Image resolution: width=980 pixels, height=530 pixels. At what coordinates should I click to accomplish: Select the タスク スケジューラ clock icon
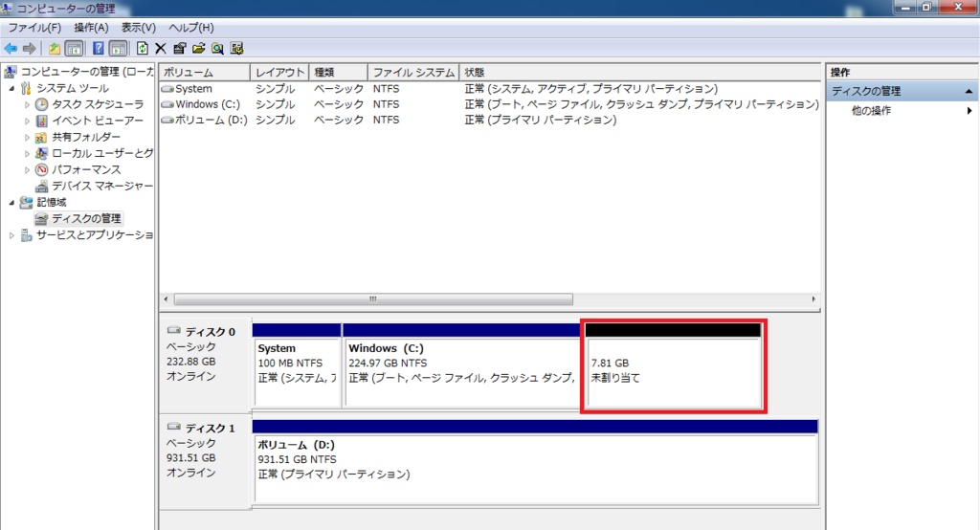pyautogui.click(x=42, y=104)
